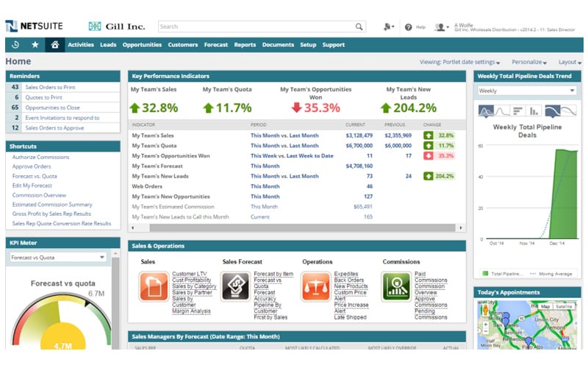The width and height of the screenshot is (588, 368).
Task: Click green up arrow on New Leads row
Action: [429, 176]
